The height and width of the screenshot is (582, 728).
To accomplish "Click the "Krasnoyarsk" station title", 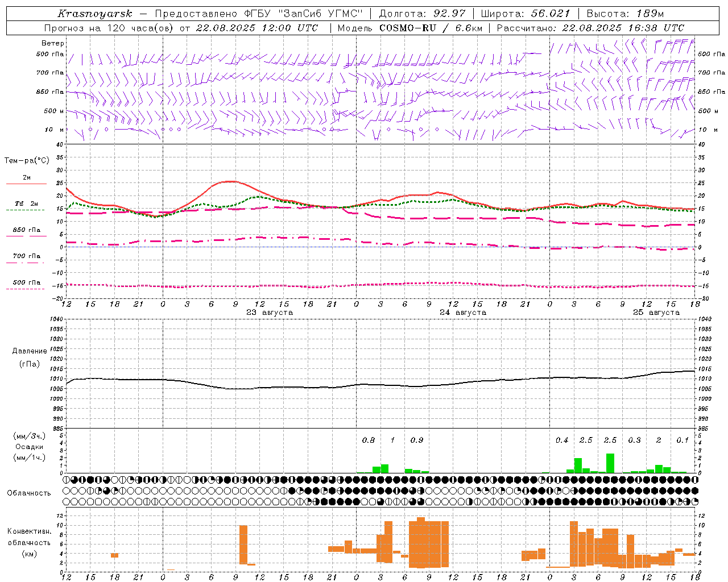I will (94, 14).
